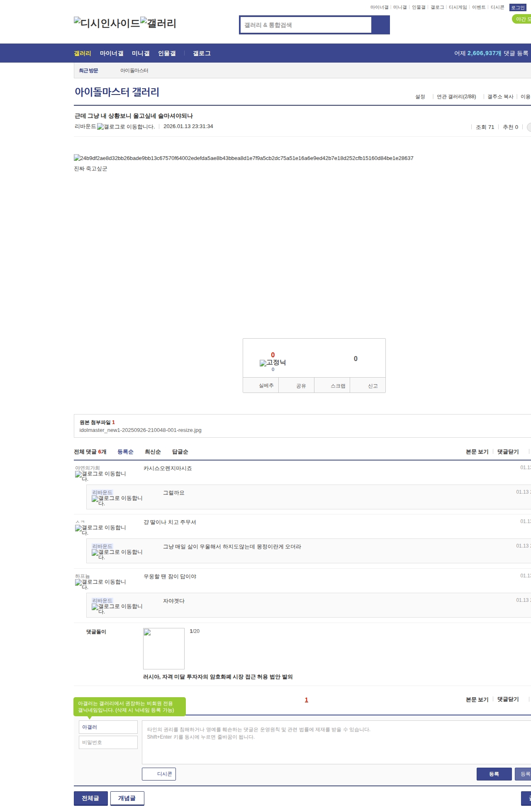Select the 갤로그 item in the nav bar

(202, 53)
